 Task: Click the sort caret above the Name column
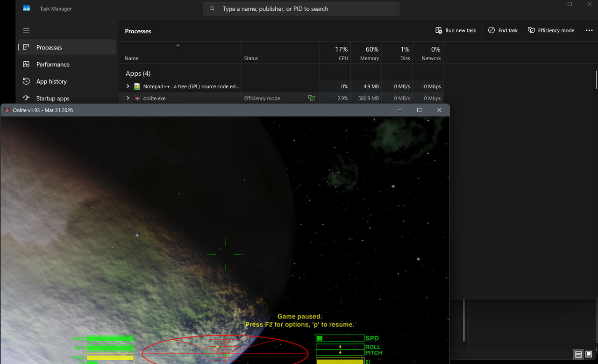(x=178, y=46)
